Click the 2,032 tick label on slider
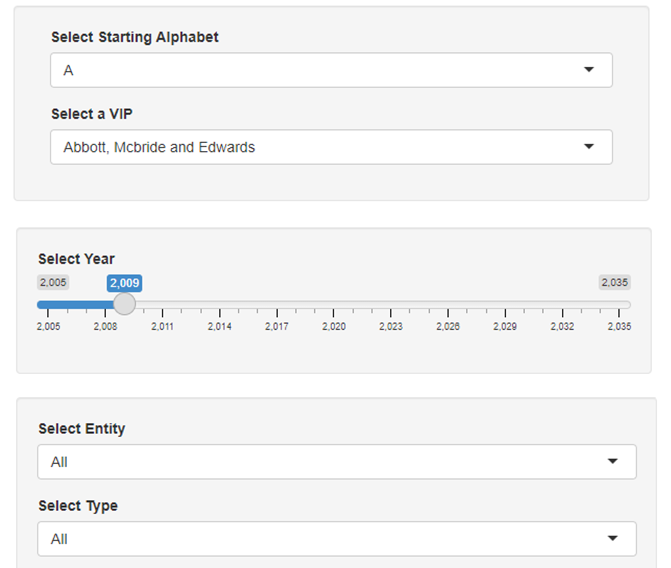 pyautogui.click(x=562, y=326)
